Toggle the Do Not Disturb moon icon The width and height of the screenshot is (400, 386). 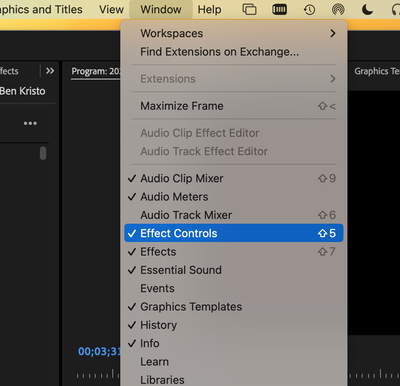coord(367,10)
